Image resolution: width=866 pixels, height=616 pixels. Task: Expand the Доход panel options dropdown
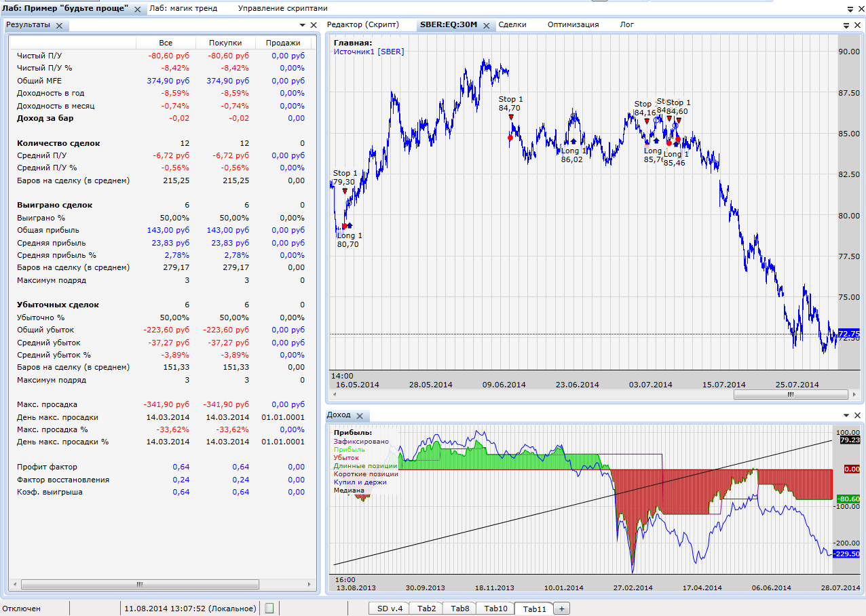846,415
